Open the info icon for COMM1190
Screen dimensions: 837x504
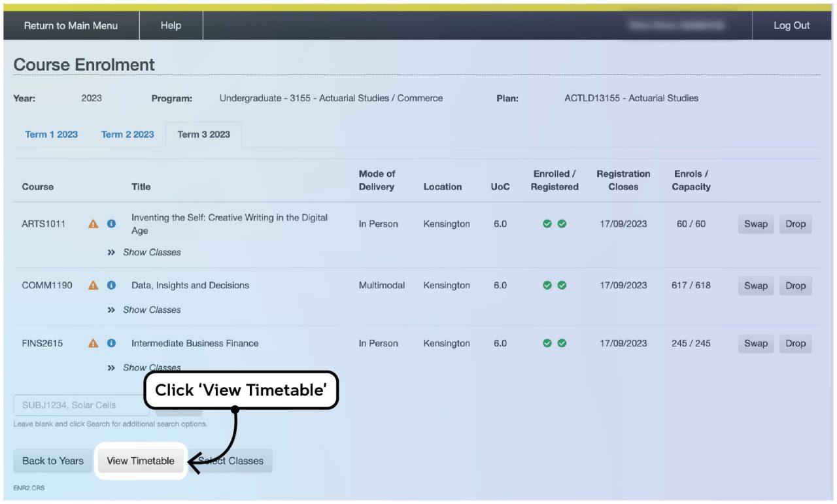tap(109, 285)
